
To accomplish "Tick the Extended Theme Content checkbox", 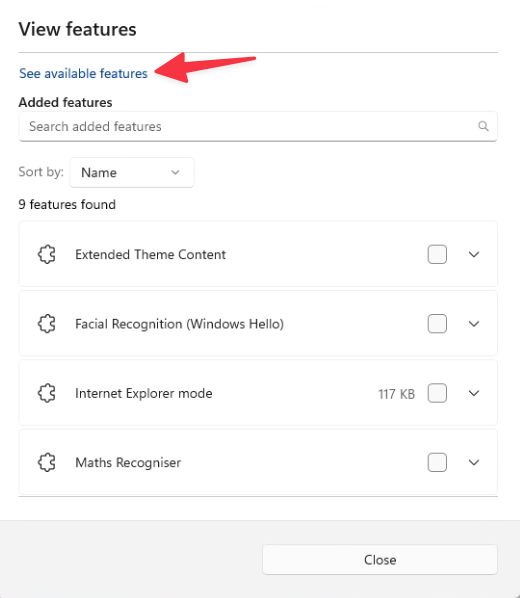I will (x=437, y=254).
